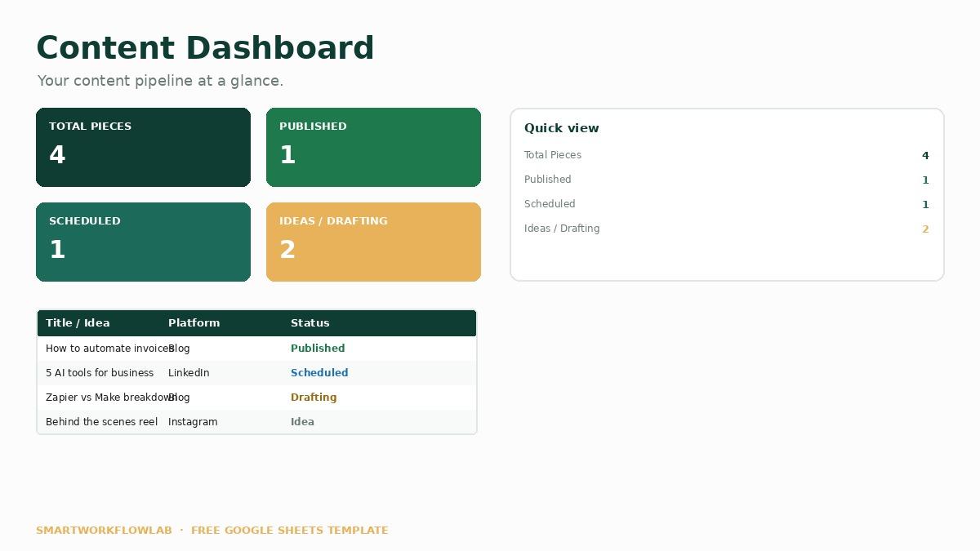This screenshot has width=980, height=551.
Task: Click 'Scheduled' label in Quick view
Action: coord(550,204)
